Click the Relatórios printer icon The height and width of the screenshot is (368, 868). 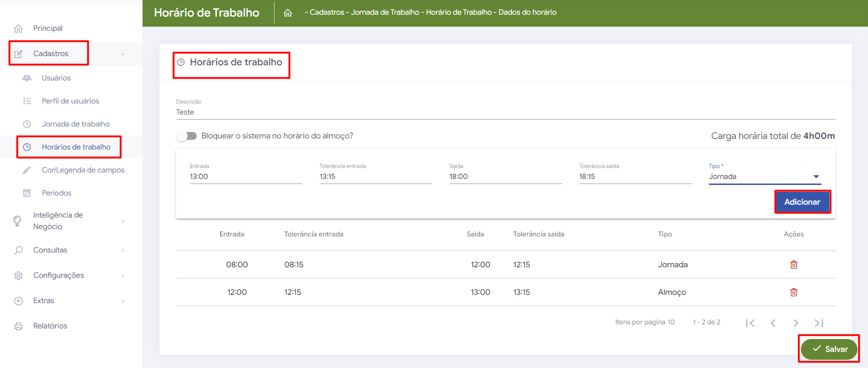point(18,326)
